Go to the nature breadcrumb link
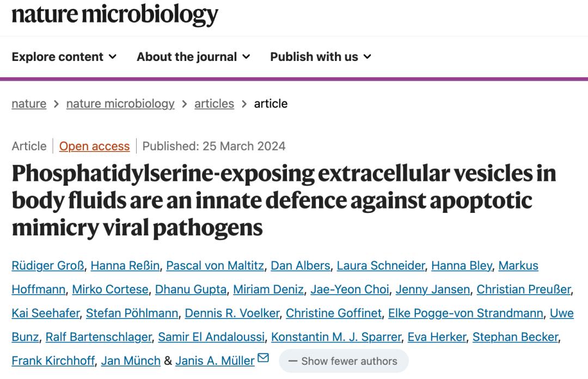Screen dimensions: 588x379 pos(29,103)
